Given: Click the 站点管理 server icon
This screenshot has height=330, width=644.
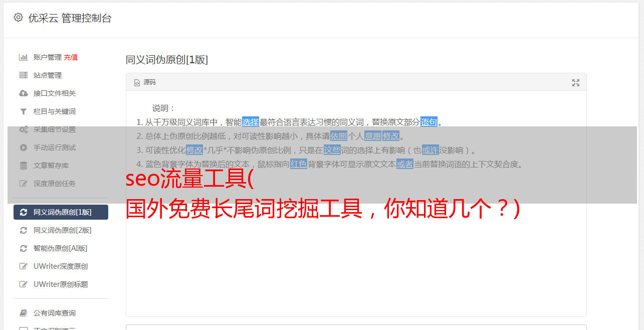Looking at the screenshot, I should 23,75.
